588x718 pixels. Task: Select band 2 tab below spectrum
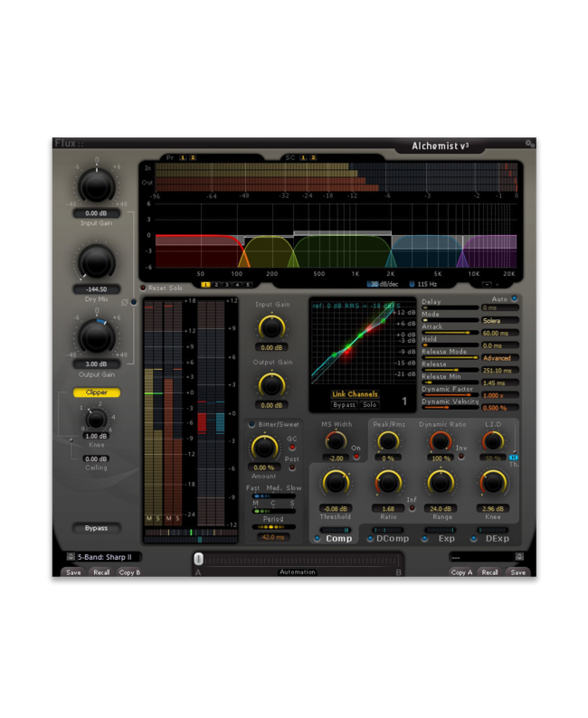(x=216, y=285)
